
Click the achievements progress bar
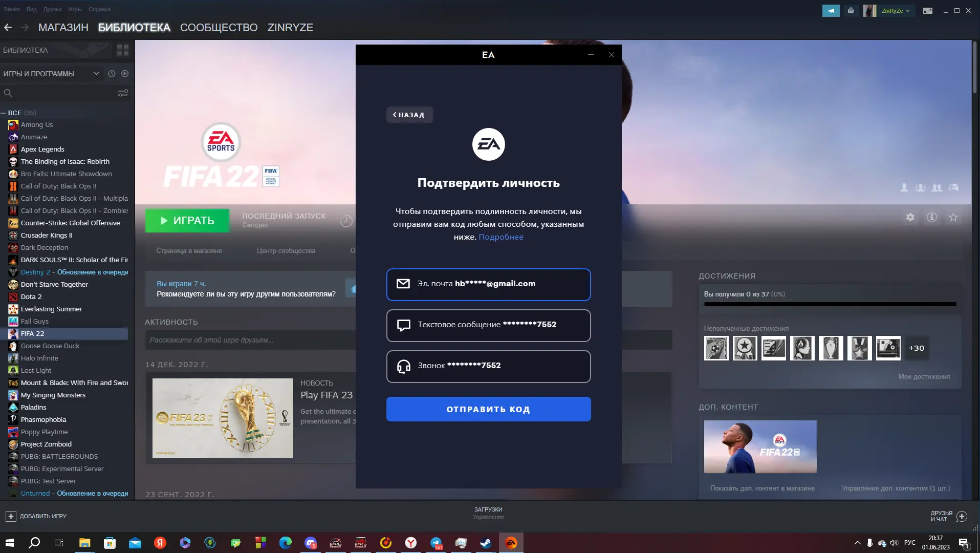point(830,304)
